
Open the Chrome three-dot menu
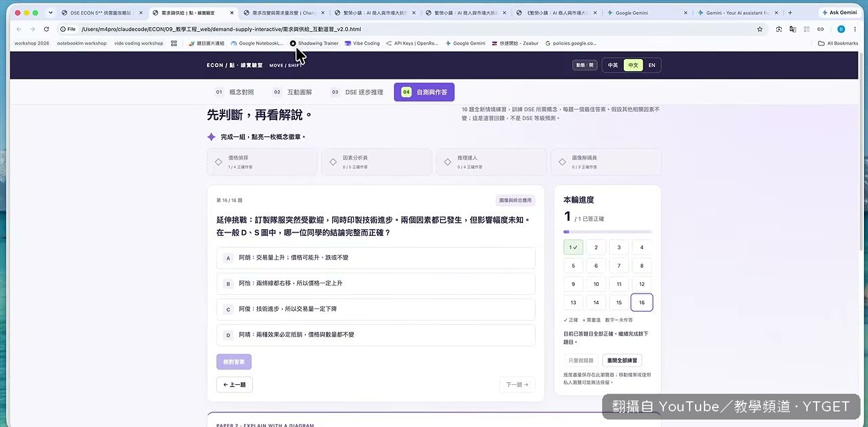[x=855, y=29]
